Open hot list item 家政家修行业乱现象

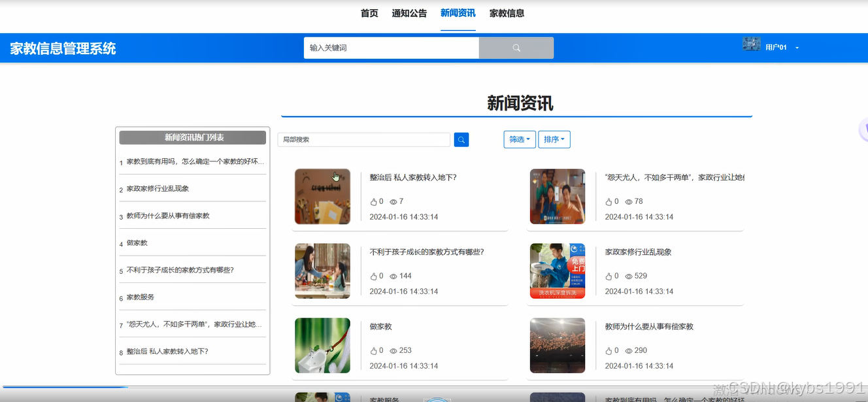coord(158,189)
